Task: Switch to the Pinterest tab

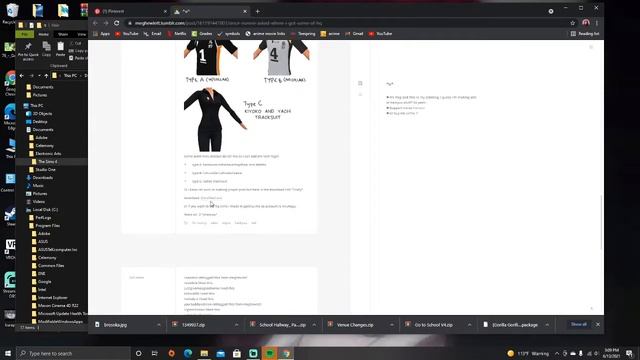Action: (129, 11)
